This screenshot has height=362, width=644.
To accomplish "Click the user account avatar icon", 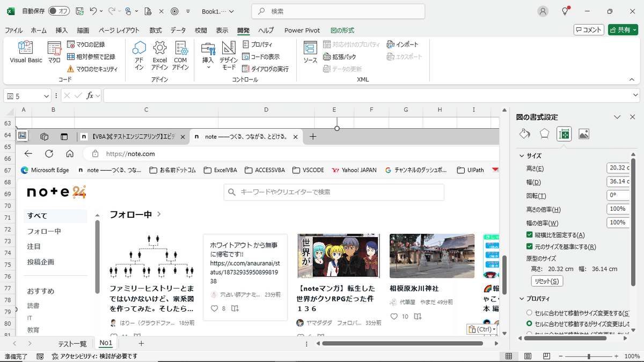I will pyautogui.click(x=544, y=11).
